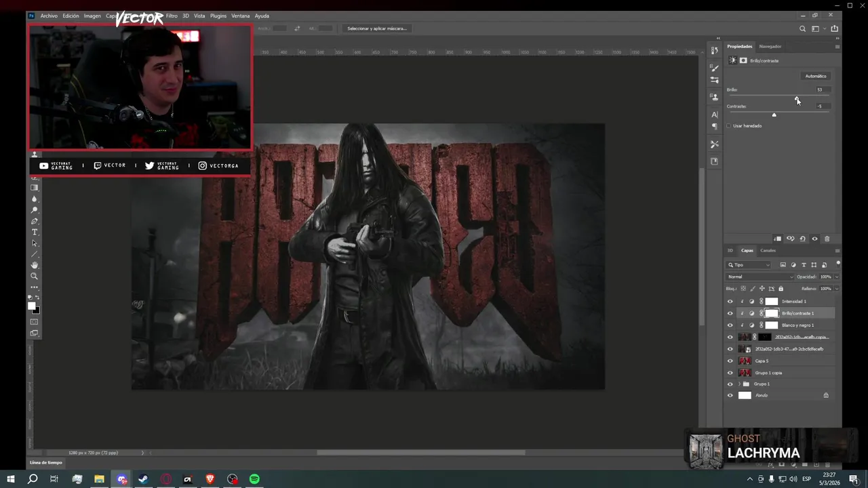Click the adjustment layer filter icon in Capas
This screenshot has width=868, height=488.
pos(793,265)
